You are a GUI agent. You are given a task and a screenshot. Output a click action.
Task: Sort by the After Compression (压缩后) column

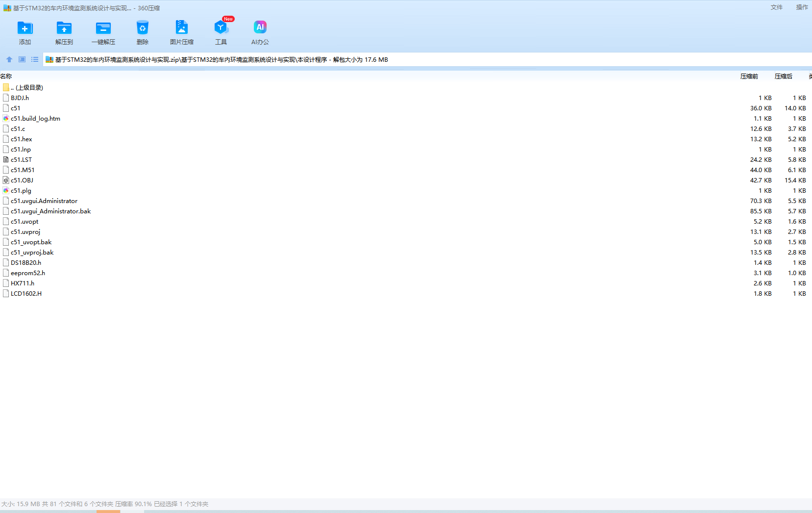coord(783,77)
